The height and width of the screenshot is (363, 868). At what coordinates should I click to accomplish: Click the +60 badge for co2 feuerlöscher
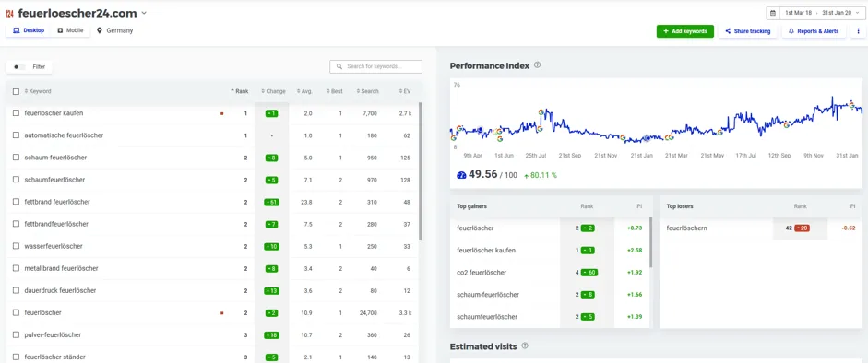pyautogui.click(x=589, y=273)
